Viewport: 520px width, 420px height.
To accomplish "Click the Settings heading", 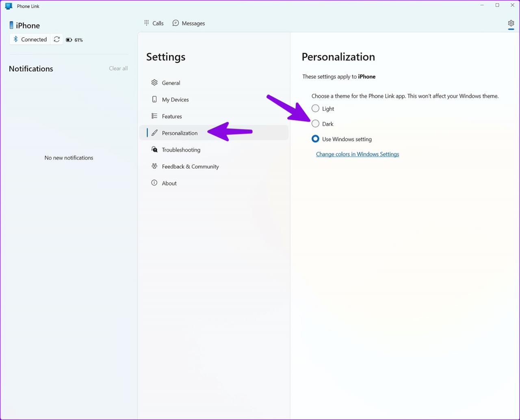I will click(166, 57).
